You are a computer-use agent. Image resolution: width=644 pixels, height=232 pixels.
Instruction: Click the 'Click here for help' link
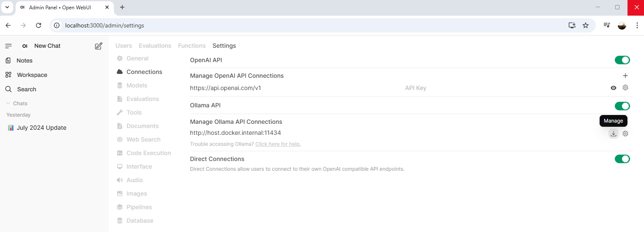(278, 144)
